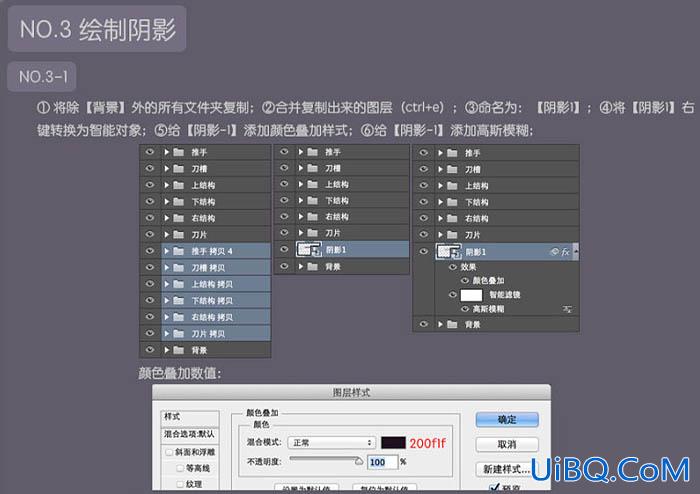Image resolution: width=700 pixels, height=494 pixels.
Task: Click folder icon of 上结构 in right panel
Action: click(x=452, y=186)
